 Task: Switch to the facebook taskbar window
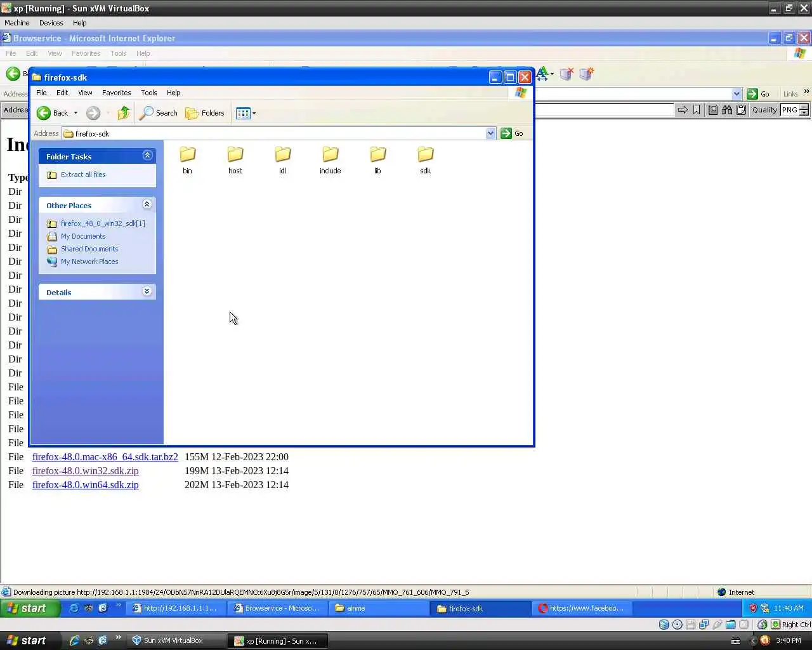[582, 608]
